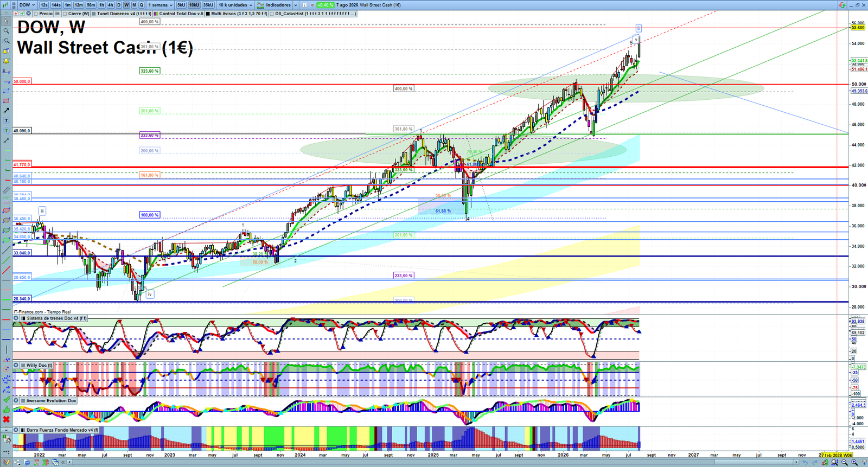Click the green add panel icon

[x=22, y=13]
